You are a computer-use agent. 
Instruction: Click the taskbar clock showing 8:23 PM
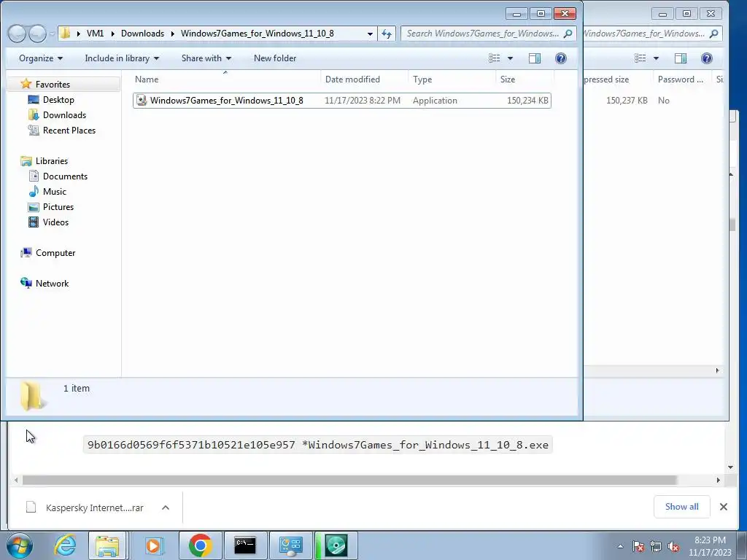coord(710,546)
